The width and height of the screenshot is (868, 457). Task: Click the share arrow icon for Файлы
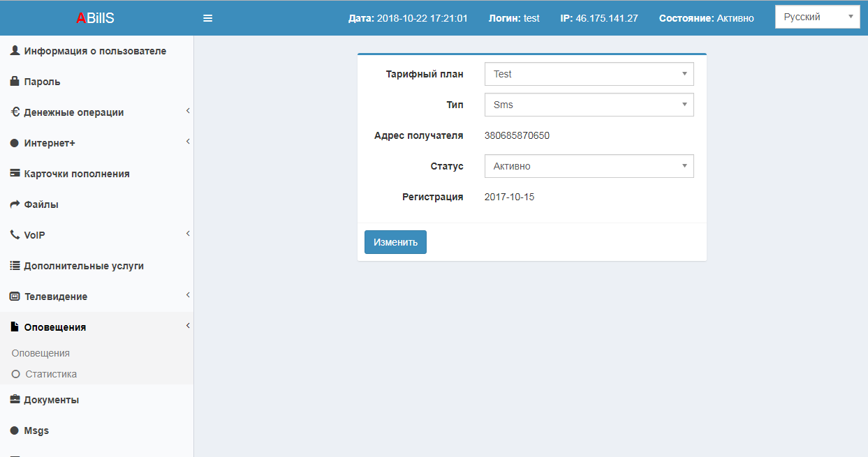pyautogui.click(x=15, y=204)
